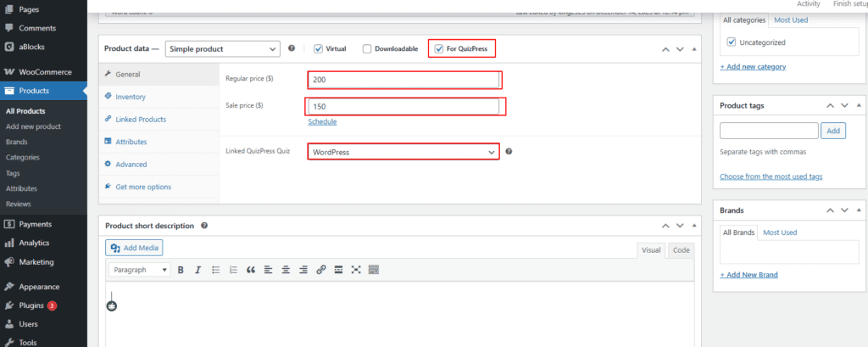Viewport: 868px width, 347px height.
Task: Click the WooCommerce logo icon
Action: click(x=8, y=72)
